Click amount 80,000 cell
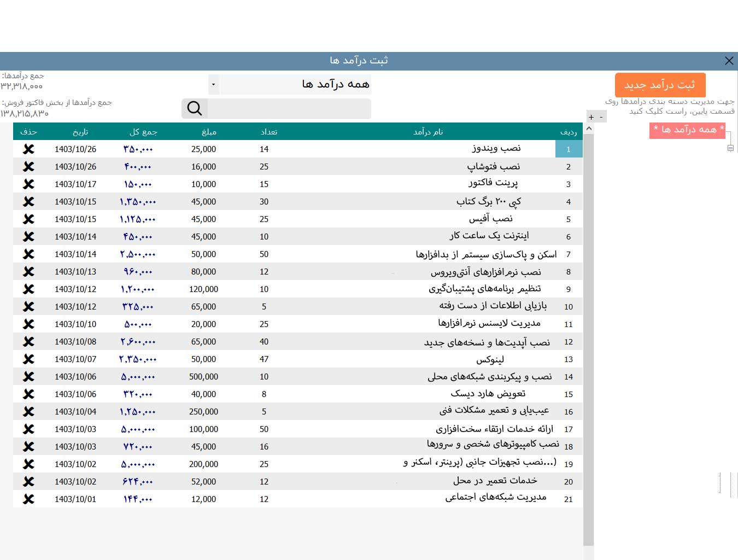Viewport: 738px width, 560px height. point(203,272)
